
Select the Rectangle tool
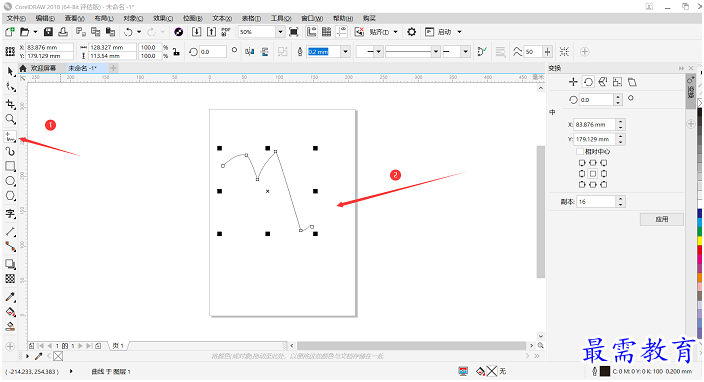tap(10, 167)
